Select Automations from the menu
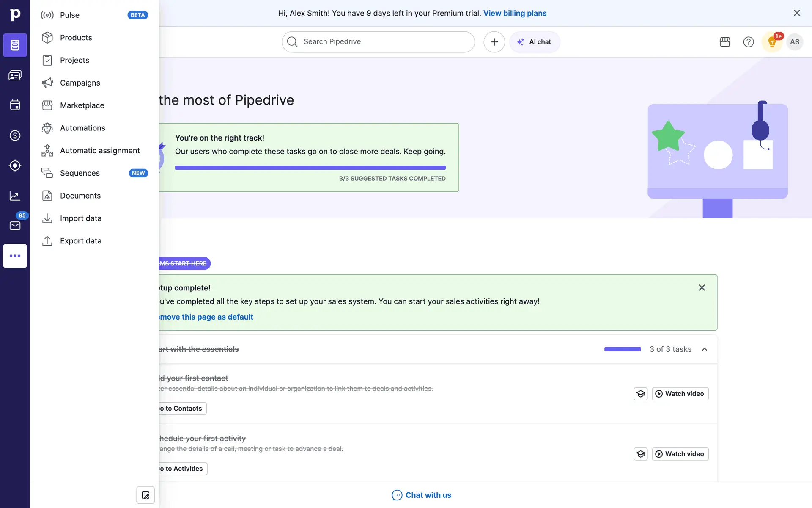Image resolution: width=812 pixels, height=508 pixels. [82, 128]
